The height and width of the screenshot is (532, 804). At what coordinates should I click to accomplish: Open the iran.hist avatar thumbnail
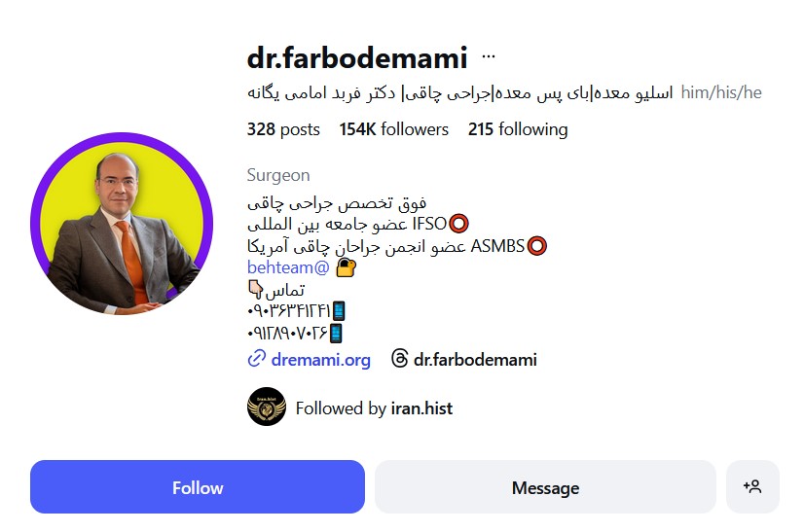pyautogui.click(x=266, y=407)
